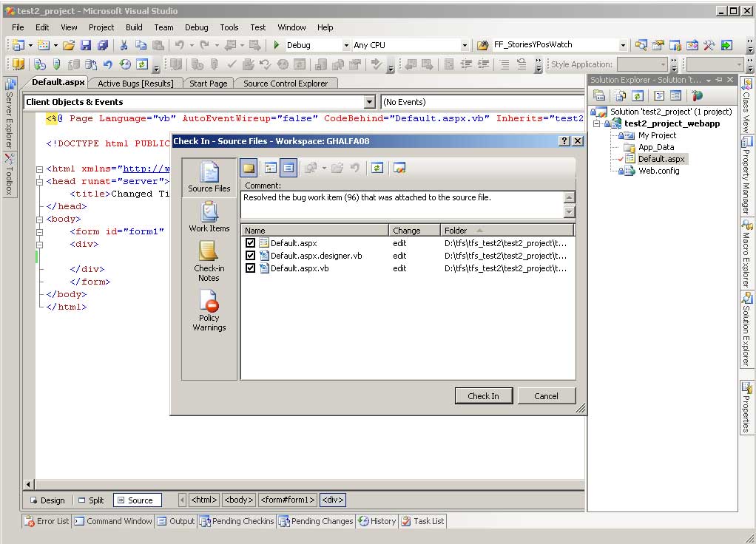Select Web.config in Solution Explorer
756x544 pixels.
(x=658, y=171)
